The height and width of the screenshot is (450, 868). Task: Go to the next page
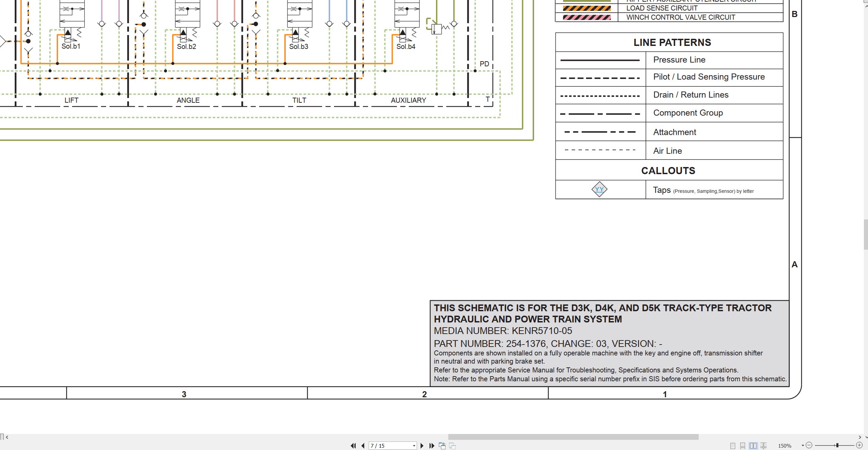[x=422, y=446]
